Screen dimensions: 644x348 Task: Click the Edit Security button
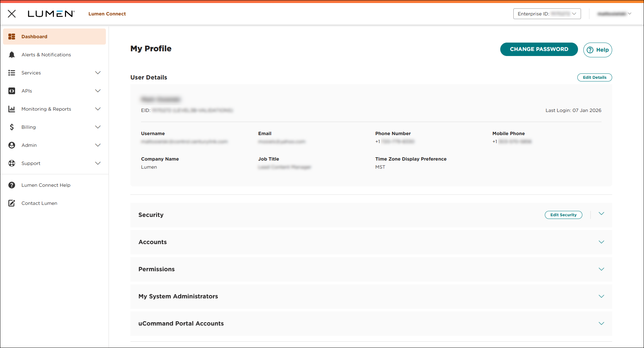tap(563, 215)
